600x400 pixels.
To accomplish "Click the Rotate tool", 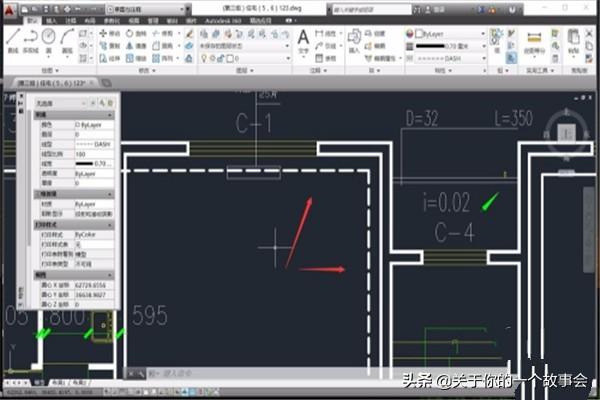I will click(x=136, y=34).
